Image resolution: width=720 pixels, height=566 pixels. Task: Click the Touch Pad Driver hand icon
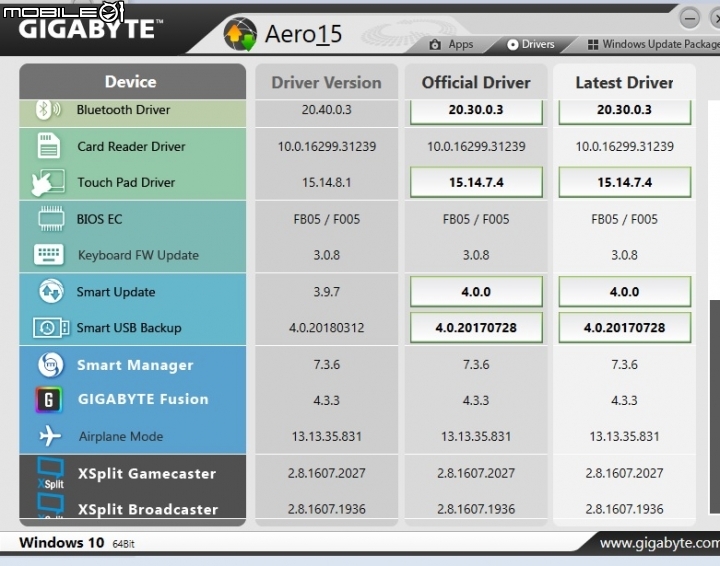pos(48,183)
